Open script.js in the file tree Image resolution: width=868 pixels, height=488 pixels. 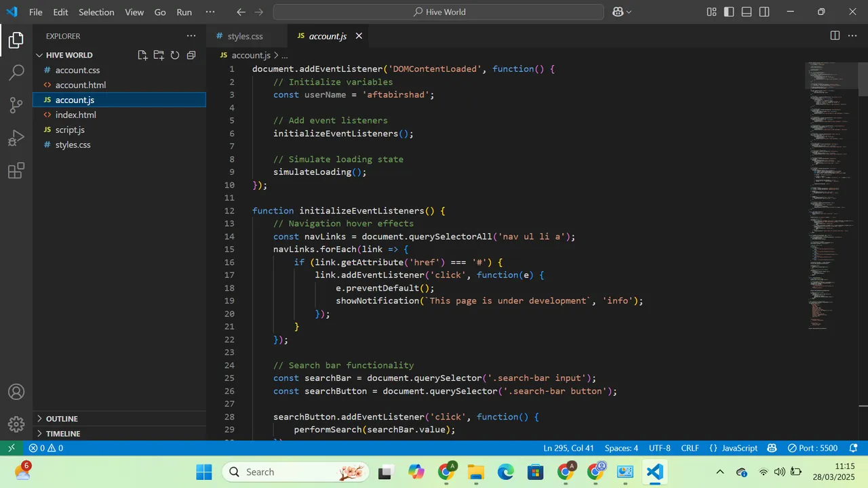[119, 129]
